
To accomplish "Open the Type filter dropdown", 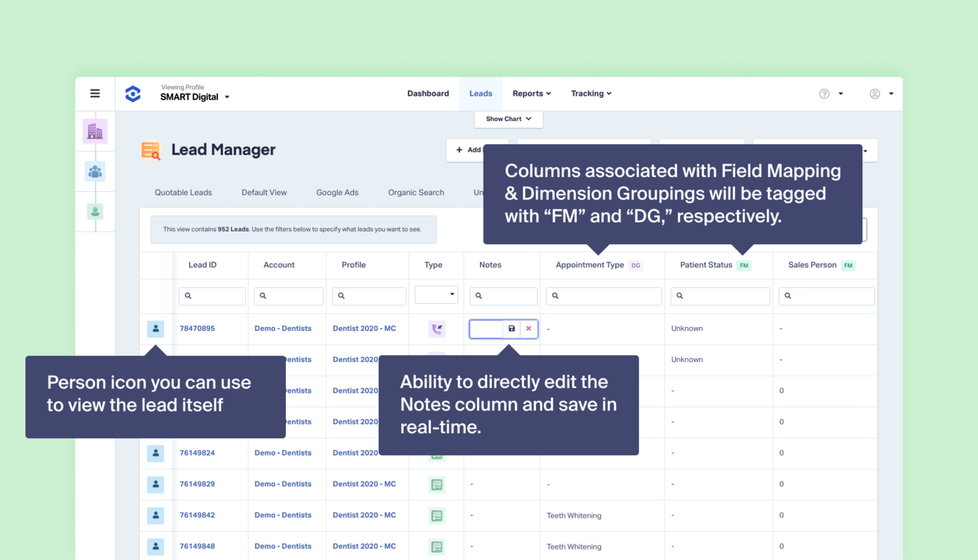I will click(x=436, y=295).
